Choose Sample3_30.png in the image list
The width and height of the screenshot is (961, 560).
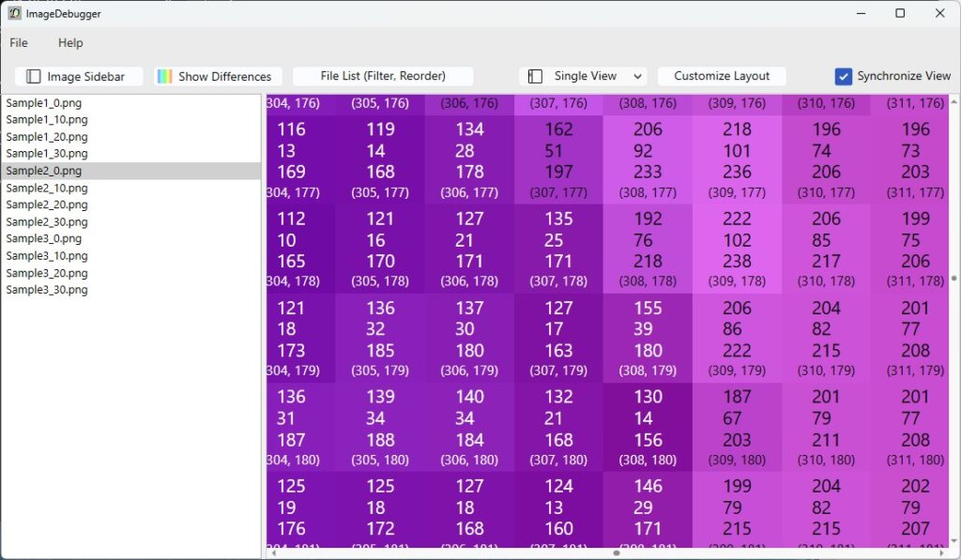(x=47, y=290)
